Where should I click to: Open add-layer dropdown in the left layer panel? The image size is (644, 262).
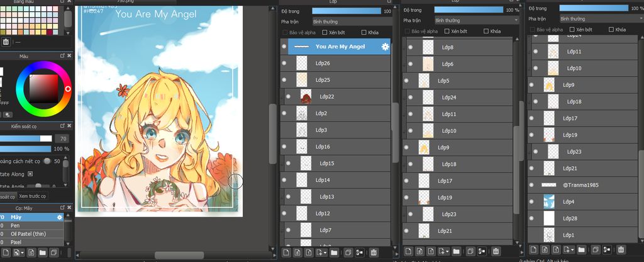[x=321, y=252]
